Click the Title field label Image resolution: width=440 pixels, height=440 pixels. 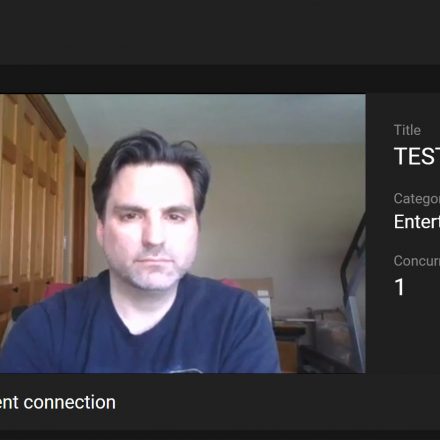407,130
